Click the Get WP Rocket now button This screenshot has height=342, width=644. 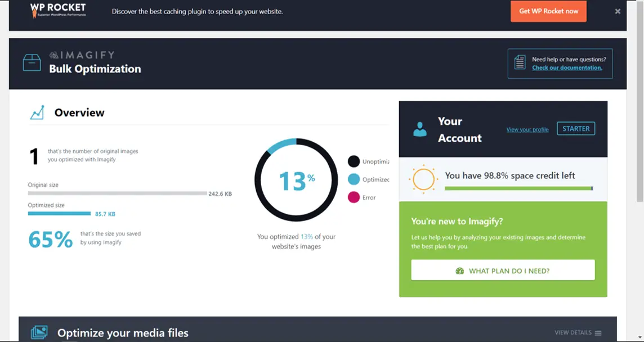(x=548, y=11)
